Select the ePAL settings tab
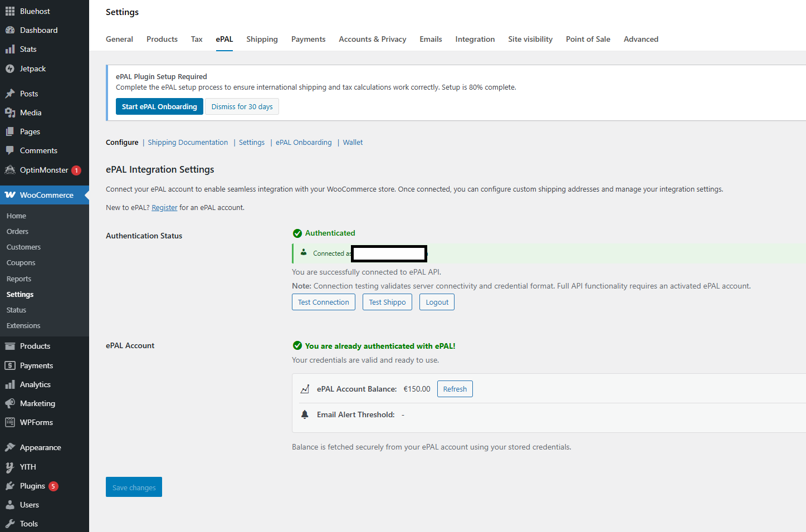This screenshot has width=806, height=532. click(x=224, y=39)
